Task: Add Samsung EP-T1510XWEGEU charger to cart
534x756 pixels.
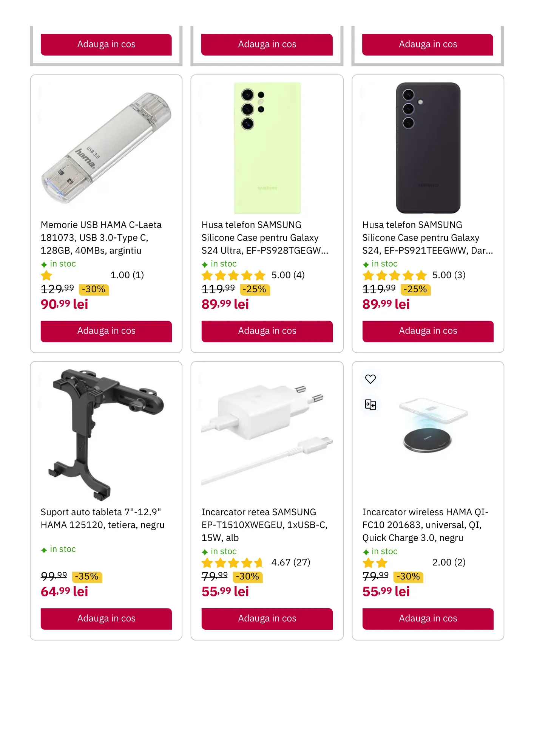Action: pyautogui.click(x=267, y=618)
